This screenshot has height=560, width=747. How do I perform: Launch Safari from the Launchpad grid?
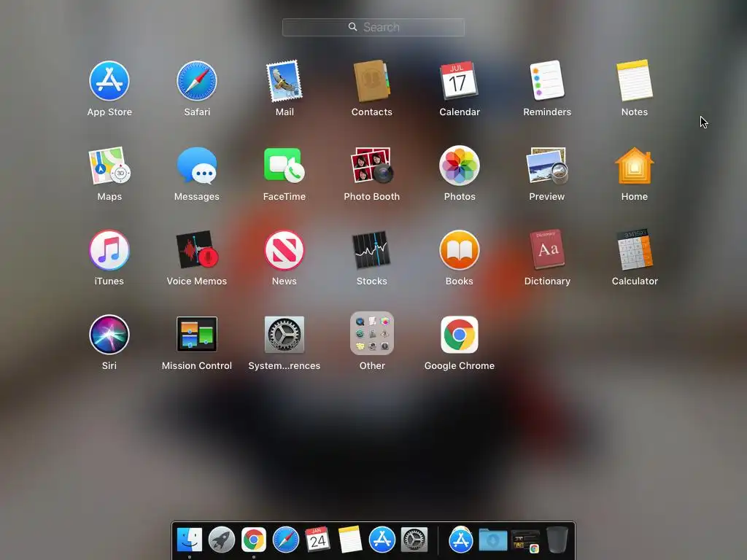click(x=197, y=81)
